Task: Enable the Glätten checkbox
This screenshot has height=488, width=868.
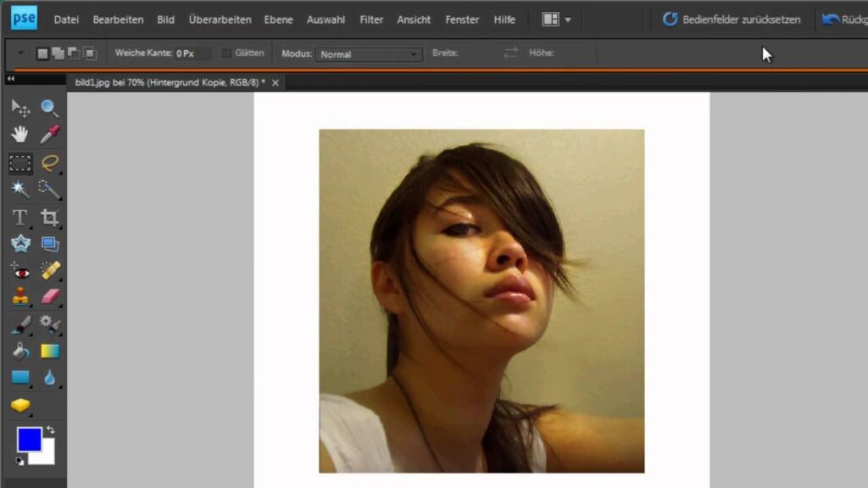Action: coord(226,53)
